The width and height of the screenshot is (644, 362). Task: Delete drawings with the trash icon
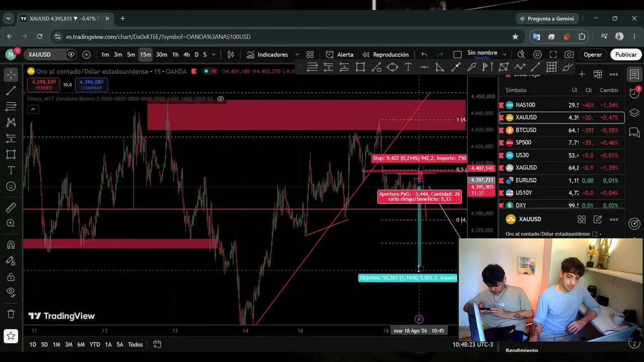coord(11,314)
